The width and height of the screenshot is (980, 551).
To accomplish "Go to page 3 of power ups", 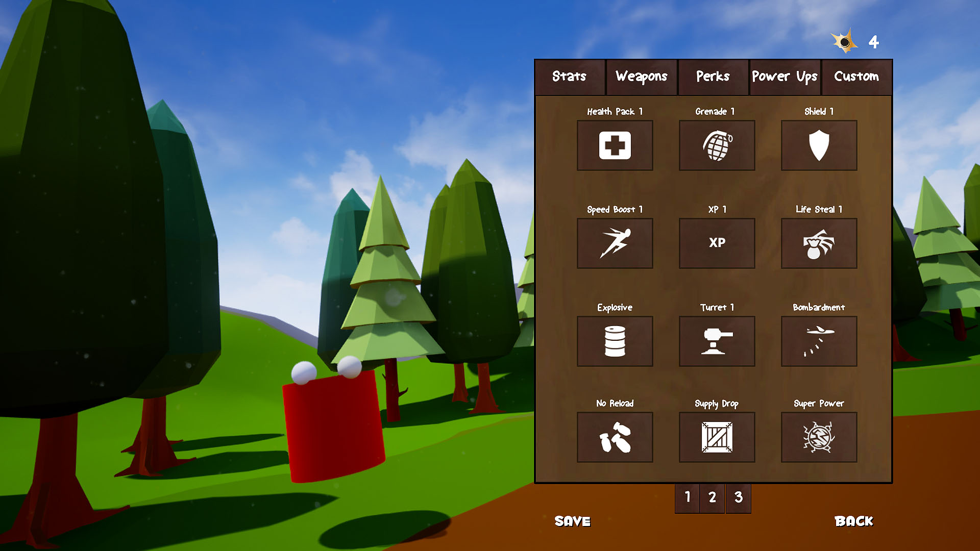I will pyautogui.click(x=738, y=498).
